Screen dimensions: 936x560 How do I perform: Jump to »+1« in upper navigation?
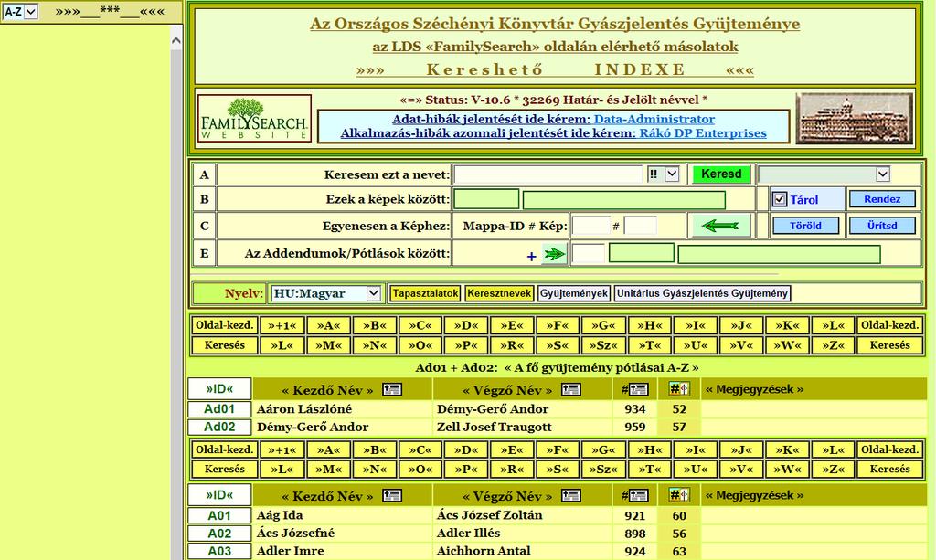282,325
